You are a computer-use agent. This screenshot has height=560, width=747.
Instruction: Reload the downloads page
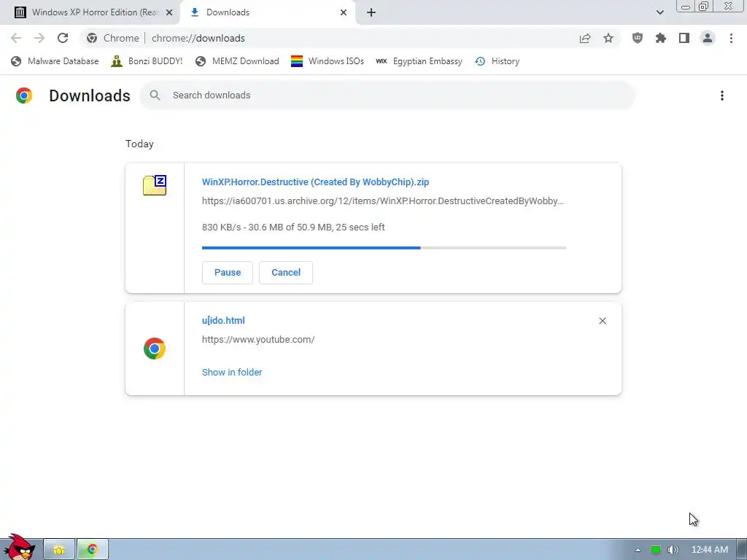[63, 38]
